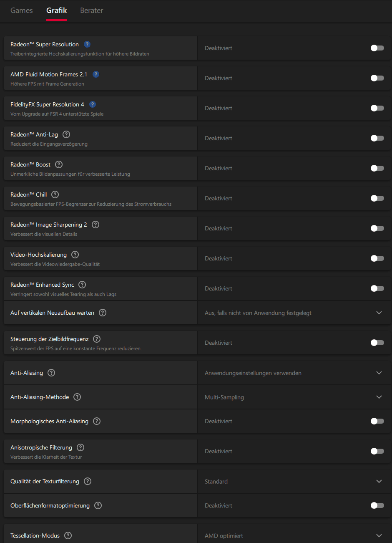Show help for Radeon Boost

[x=59, y=164]
